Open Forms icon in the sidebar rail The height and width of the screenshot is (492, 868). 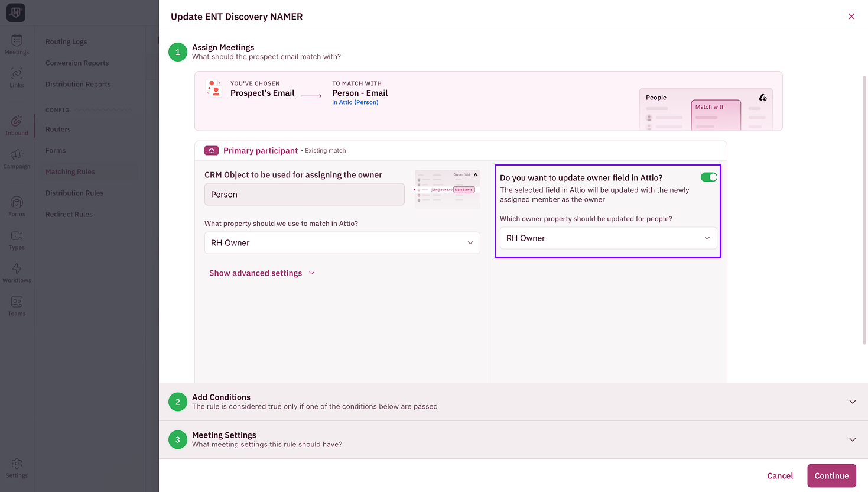(17, 206)
